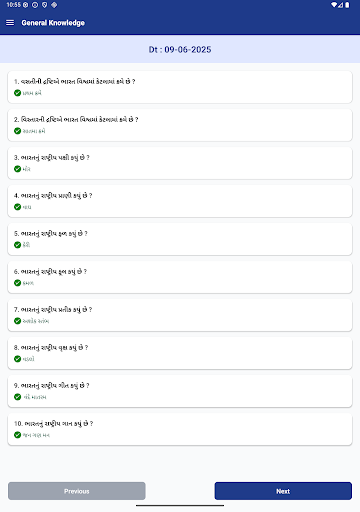Tap the green checkmark under question 5
The height and width of the screenshot is (512, 360).
pyautogui.click(x=18, y=245)
